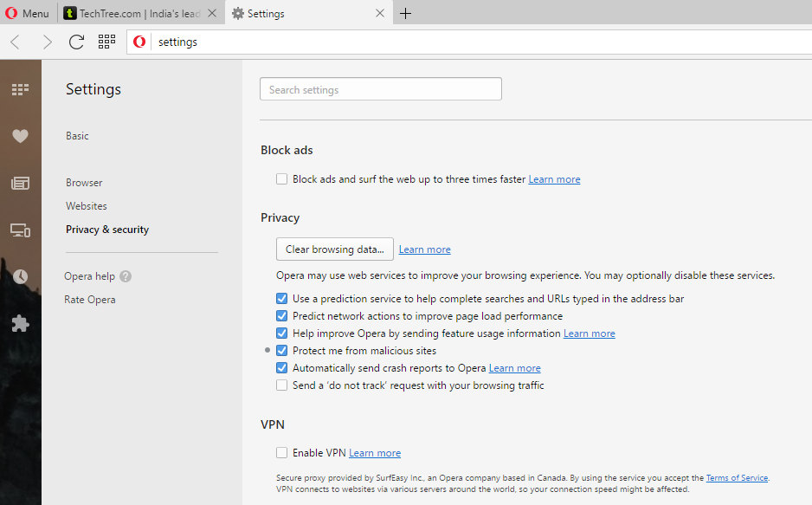
Task: Open Learn more beside Clear browsing data
Action: point(425,249)
